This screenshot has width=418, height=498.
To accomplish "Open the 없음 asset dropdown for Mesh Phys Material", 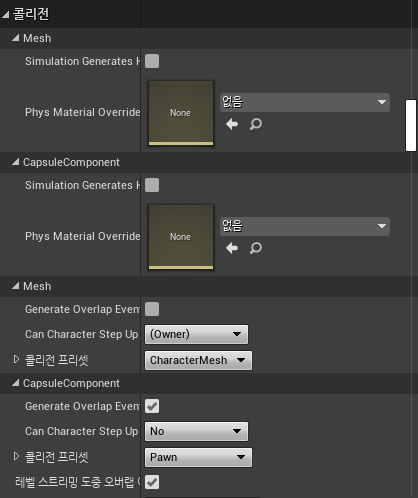I will (305, 102).
